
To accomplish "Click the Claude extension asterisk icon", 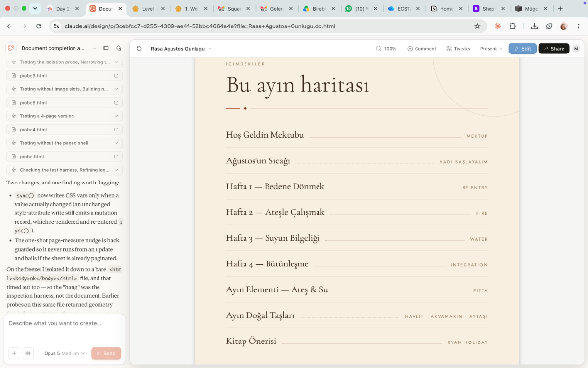I will tap(498, 26).
